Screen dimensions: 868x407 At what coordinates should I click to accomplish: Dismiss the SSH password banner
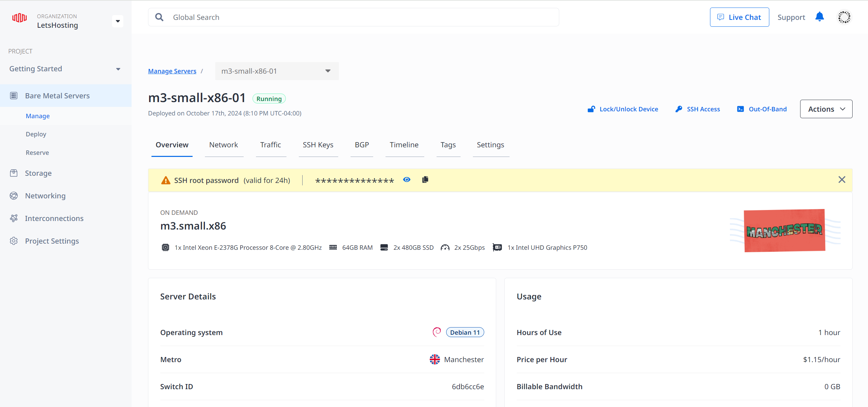coord(842,180)
